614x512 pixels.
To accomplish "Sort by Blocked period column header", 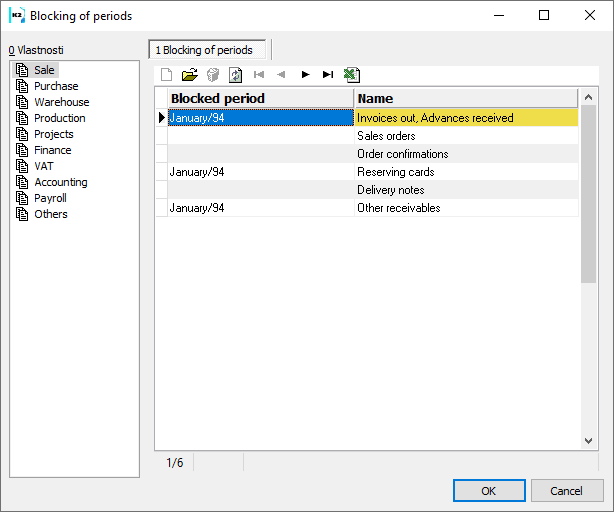I will (x=261, y=98).
